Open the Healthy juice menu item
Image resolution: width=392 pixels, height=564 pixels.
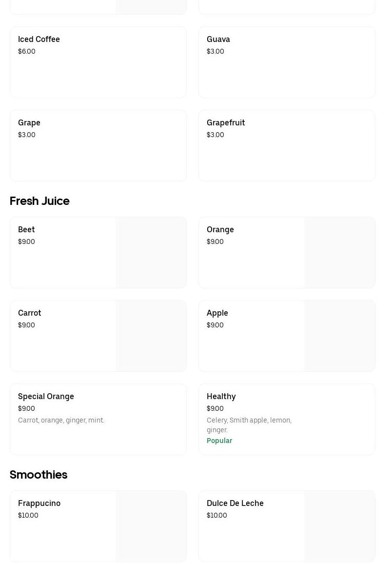221,397
